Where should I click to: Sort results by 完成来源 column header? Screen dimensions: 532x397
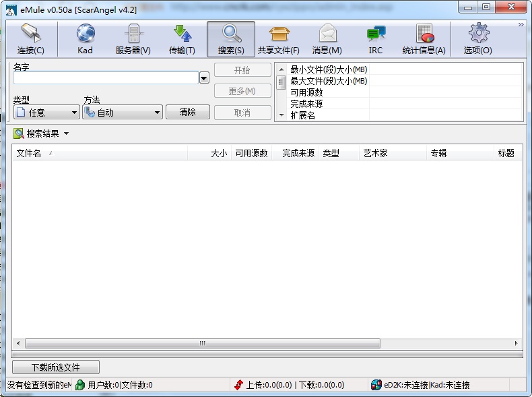[295, 153]
